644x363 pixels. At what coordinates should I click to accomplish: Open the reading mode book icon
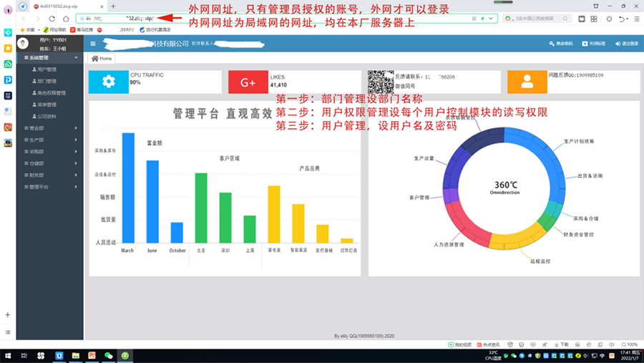[x=582, y=19]
